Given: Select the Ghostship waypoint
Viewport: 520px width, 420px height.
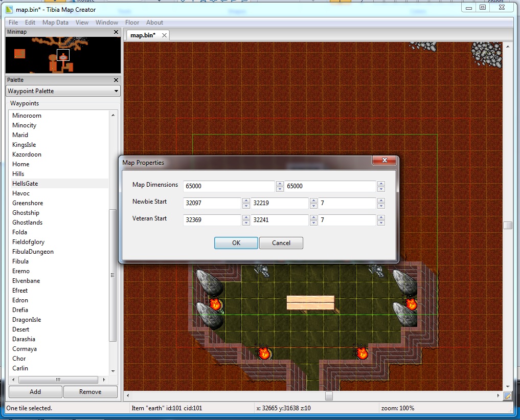Looking at the screenshot, I should [26, 213].
